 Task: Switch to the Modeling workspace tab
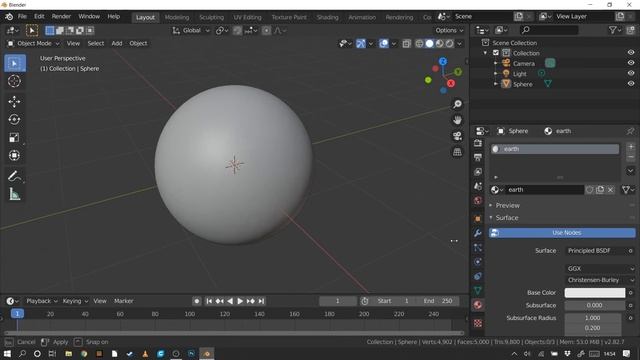click(x=177, y=17)
